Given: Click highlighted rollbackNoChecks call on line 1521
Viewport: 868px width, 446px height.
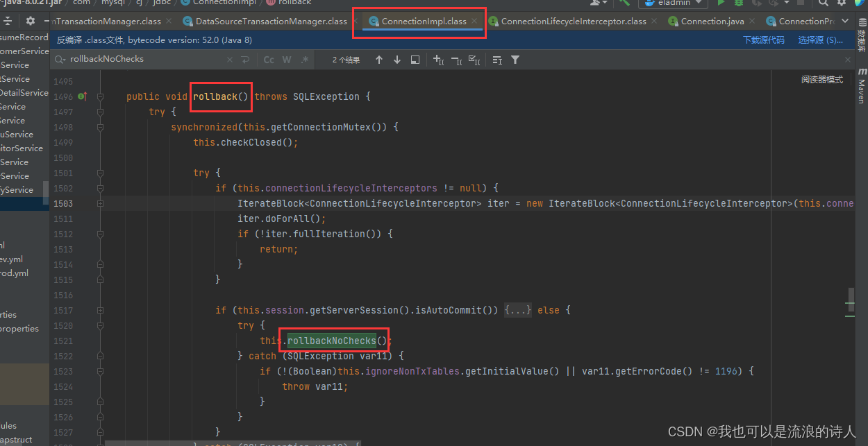Looking at the screenshot, I should coord(332,341).
